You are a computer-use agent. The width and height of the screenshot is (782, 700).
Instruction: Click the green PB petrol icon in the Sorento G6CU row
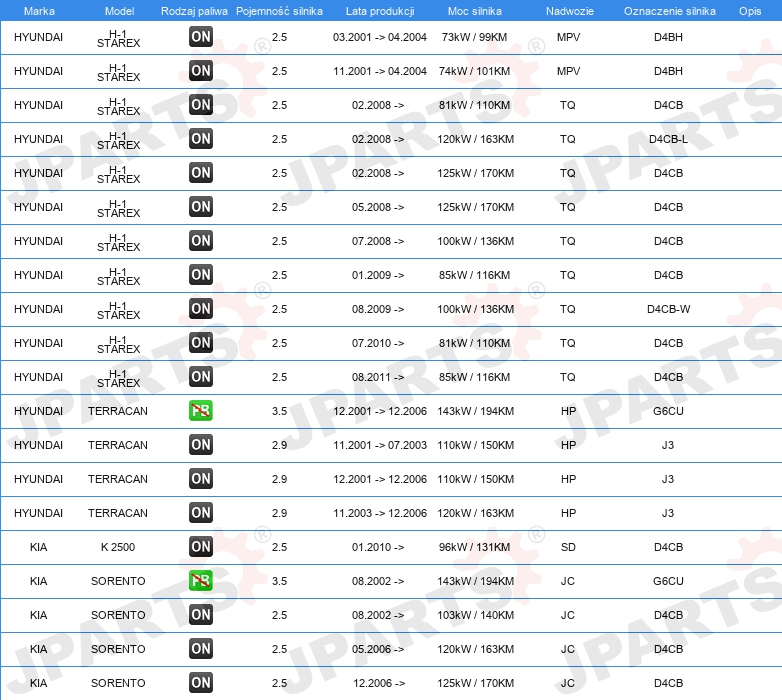pos(201,581)
